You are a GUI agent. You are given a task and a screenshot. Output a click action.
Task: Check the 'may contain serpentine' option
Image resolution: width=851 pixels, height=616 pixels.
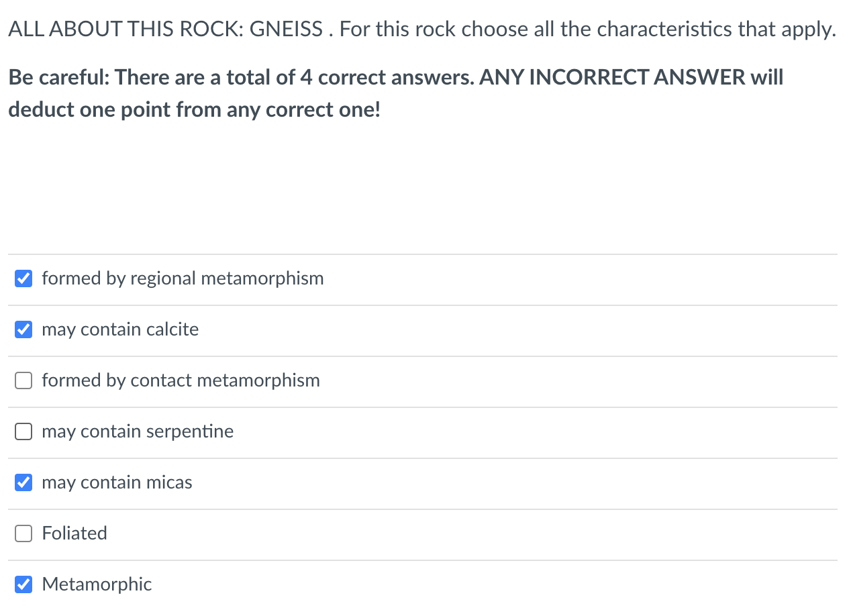(x=23, y=431)
